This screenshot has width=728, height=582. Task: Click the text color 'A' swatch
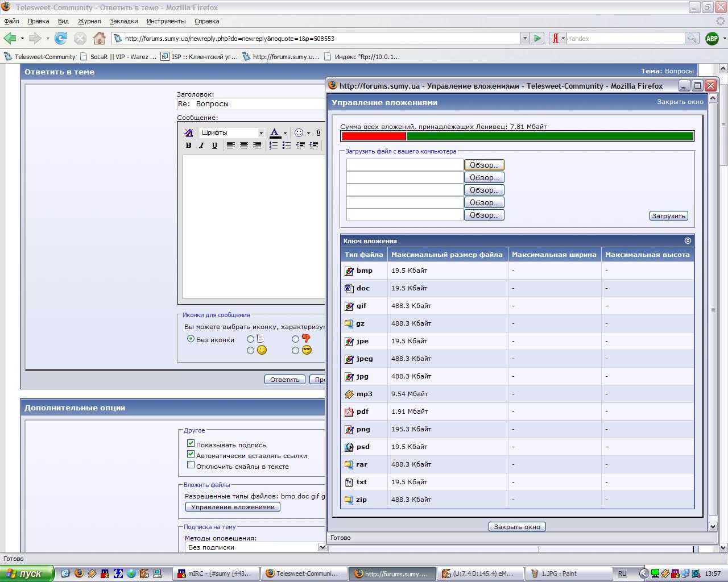[275, 132]
